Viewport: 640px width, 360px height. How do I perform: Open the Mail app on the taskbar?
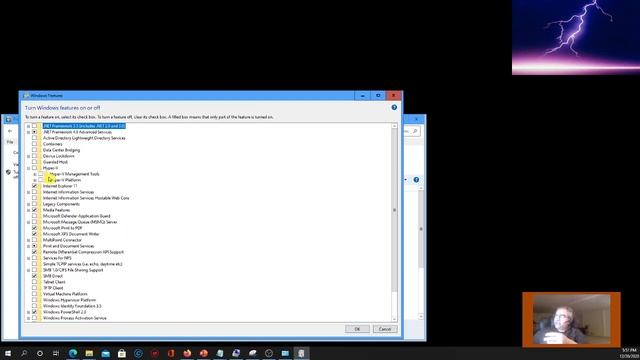pos(106,353)
